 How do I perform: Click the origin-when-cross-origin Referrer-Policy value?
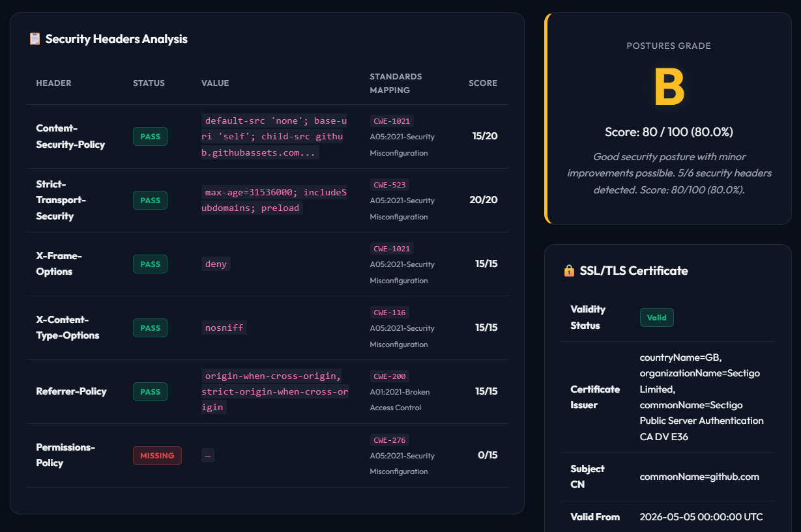coord(275,392)
